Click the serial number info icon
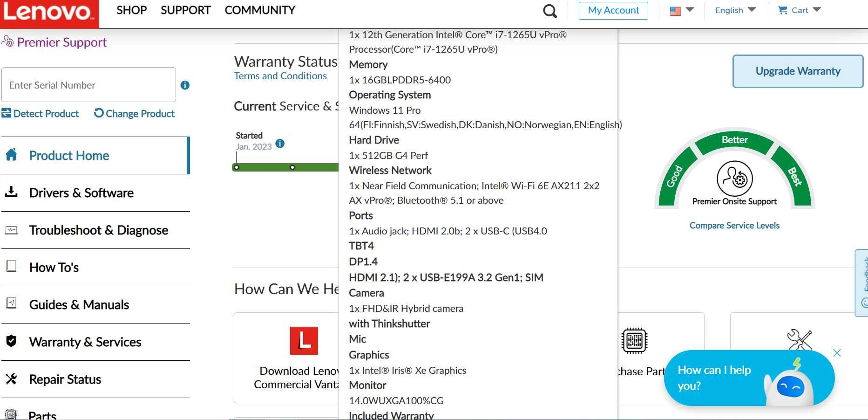The width and height of the screenshot is (868, 420). (185, 85)
